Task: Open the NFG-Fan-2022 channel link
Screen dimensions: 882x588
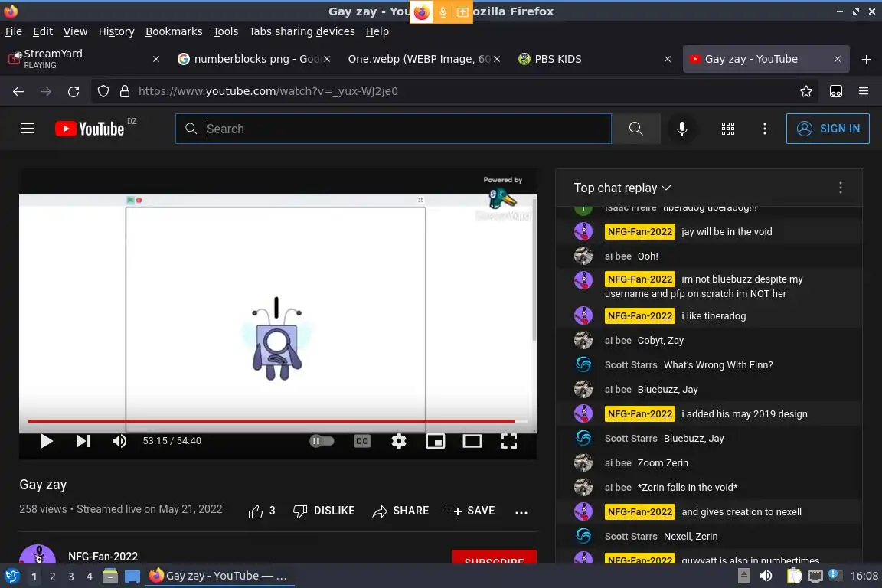Action: (103, 557)
